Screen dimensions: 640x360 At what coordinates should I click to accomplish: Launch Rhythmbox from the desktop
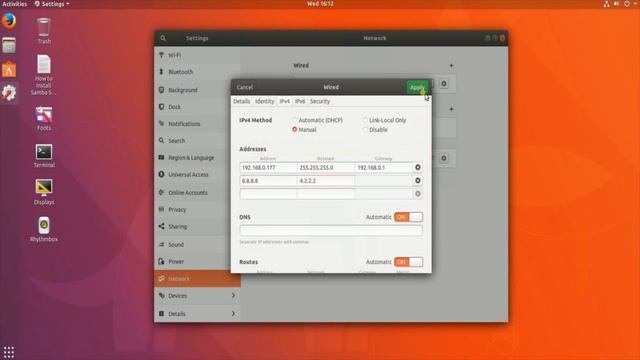(44, 229)
